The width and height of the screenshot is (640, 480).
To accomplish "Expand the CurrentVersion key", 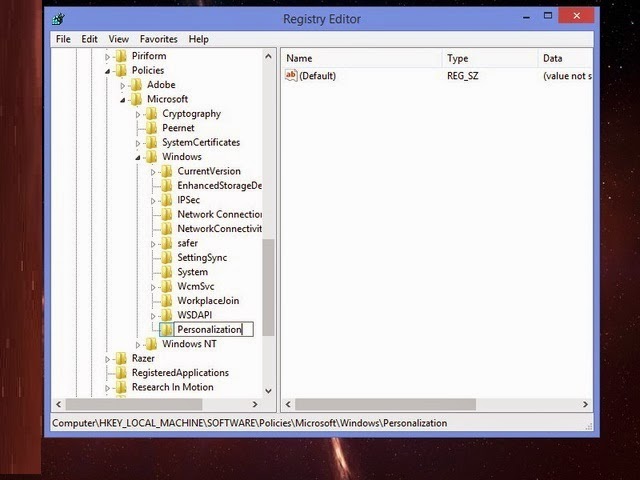I will [x=153, y=172].
